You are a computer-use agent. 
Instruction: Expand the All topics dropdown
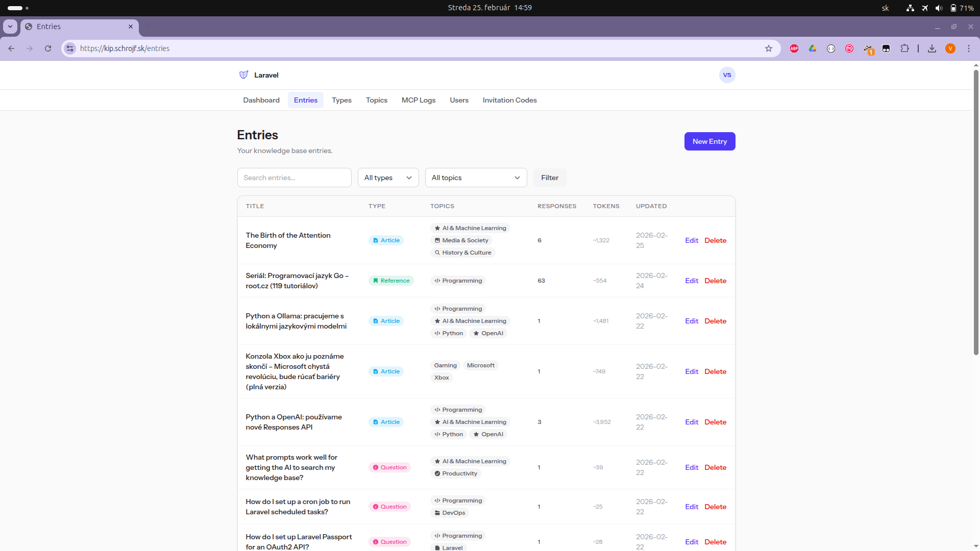pyautogui.click(x=476, y=178)
